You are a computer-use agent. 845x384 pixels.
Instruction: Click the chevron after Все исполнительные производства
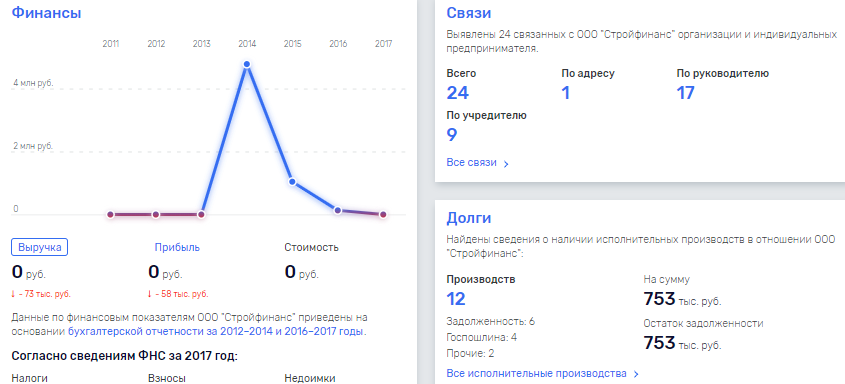click(x=636, y=374)
